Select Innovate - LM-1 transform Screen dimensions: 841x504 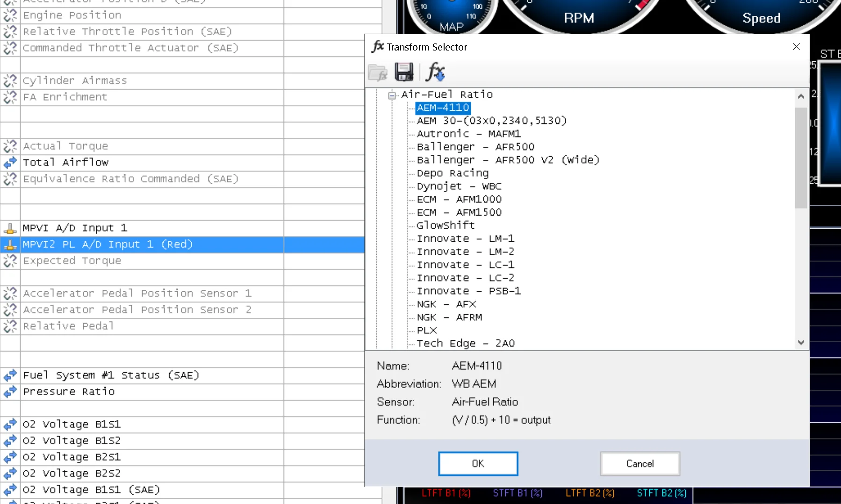tap(466, 238)
